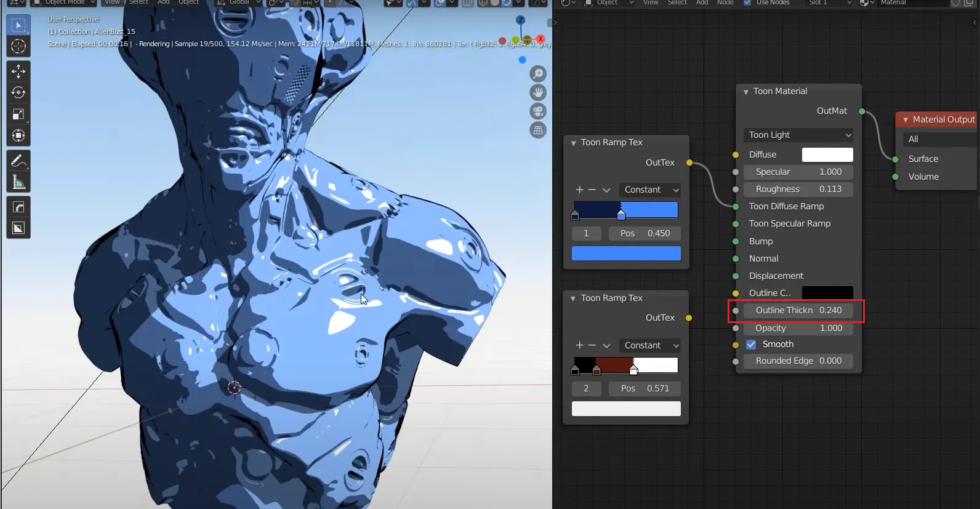Add color stop in upper Toon Ramp Tex
The width and height of the screenshot is (980, 509).
click(x=579, y=190)
